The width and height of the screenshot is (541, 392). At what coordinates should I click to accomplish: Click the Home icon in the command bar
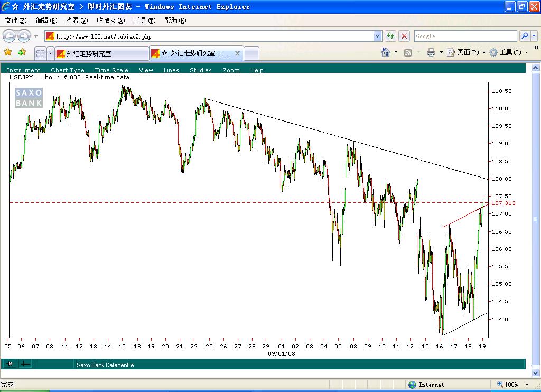pyautogui.click(x=386, y=52)
